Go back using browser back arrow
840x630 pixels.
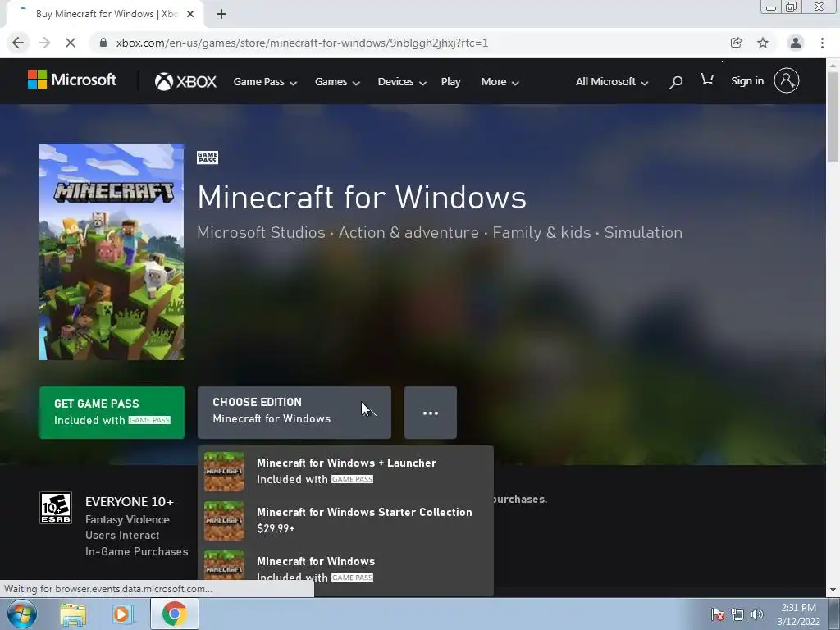[x=18, y=43]
